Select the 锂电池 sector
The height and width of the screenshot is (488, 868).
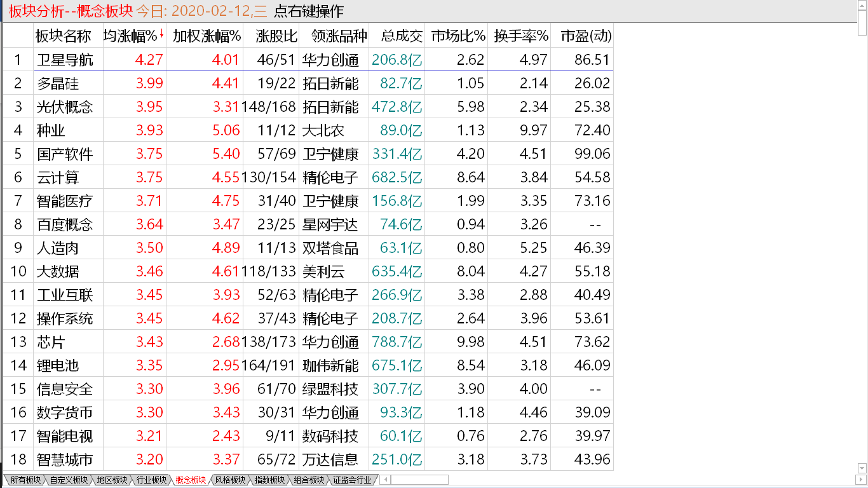(58, 365)
